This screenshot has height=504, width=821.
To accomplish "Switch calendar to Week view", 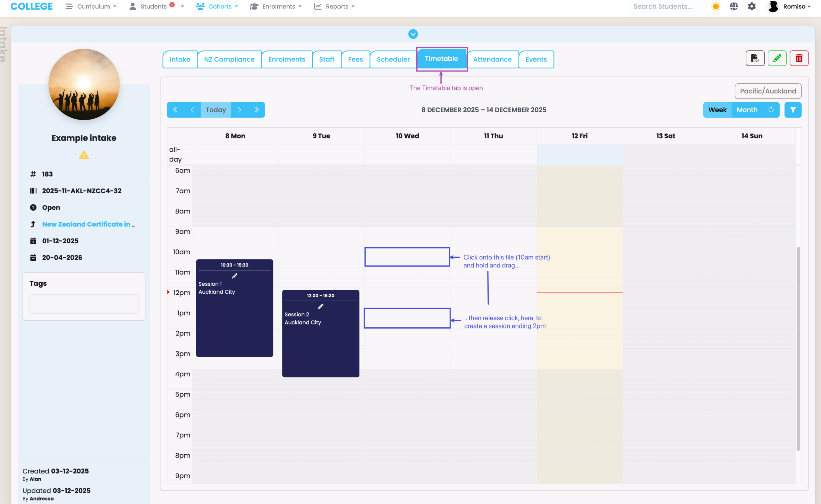I will pos(717,110).
